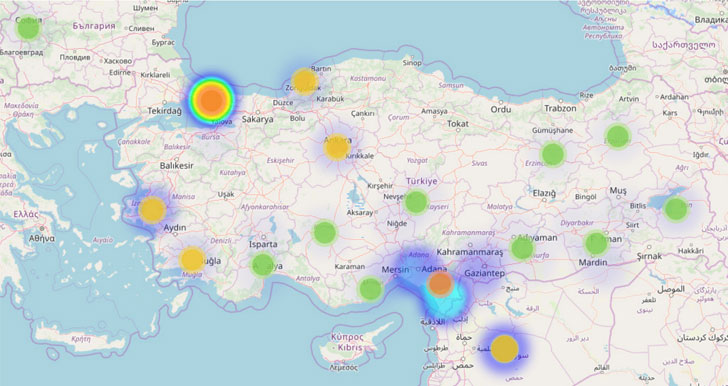This screenshot has height=386, width=728.
Task: Select the green marker northeast of Isparta
Action: [x=325, y=232]
